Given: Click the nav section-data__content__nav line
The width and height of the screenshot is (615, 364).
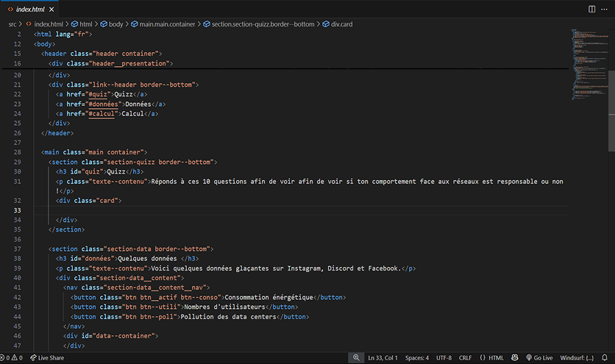Looking at the screenshot, I should pos(137,288).
